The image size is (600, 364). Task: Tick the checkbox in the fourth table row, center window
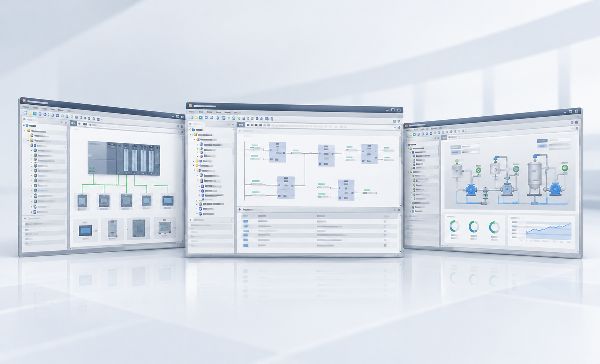[x=385, y=236]
